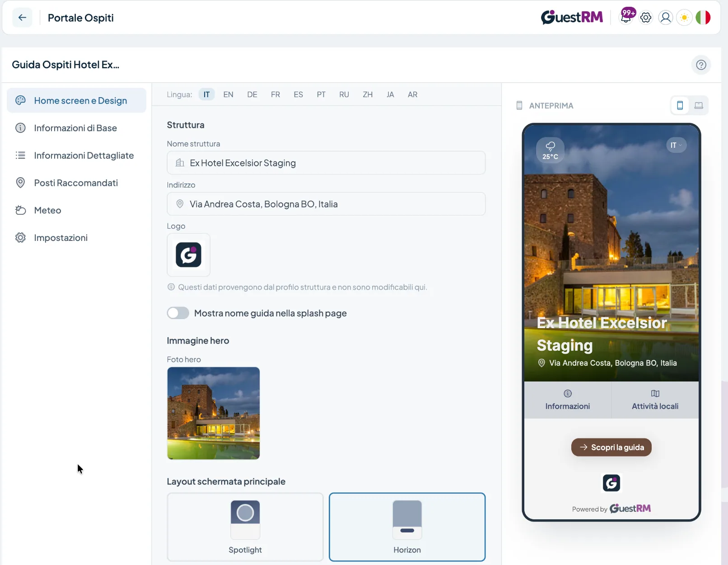The height and width of the screenshot is (565, 728).
Task: Switch to RU language tab
Action: click(344, 94)
